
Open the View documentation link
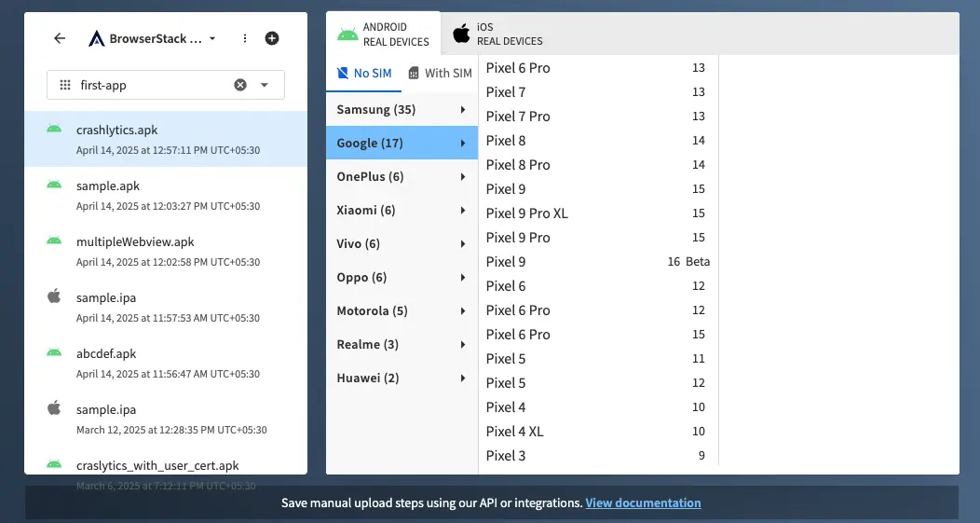(643, 502)
